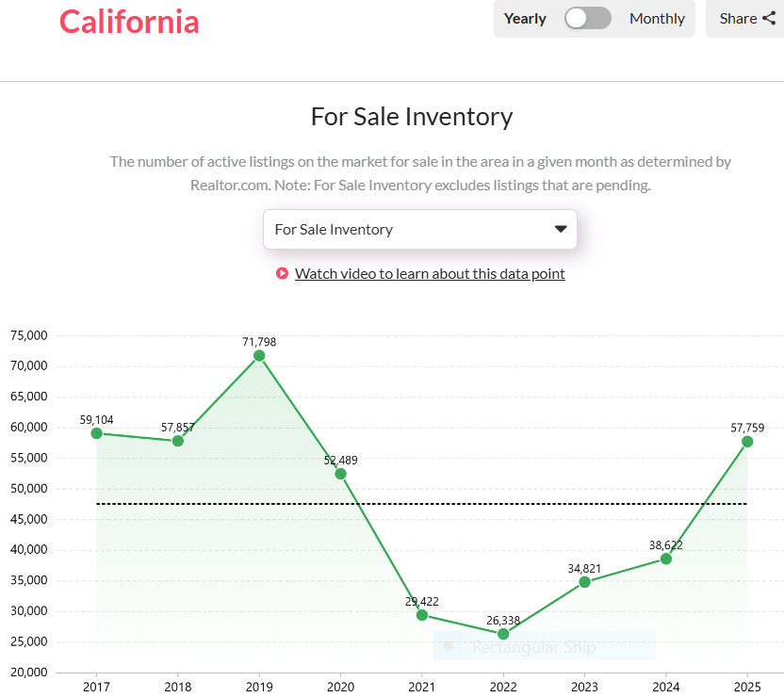Click the Share icon
Image resolution: width=784 pixels, height=697 pixels.
point(770,18)
